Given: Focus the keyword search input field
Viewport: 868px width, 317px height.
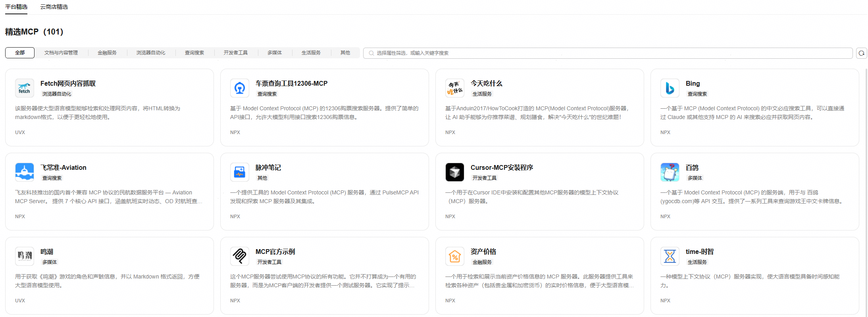Looking at the screenshot, I should tap(607, 53).
